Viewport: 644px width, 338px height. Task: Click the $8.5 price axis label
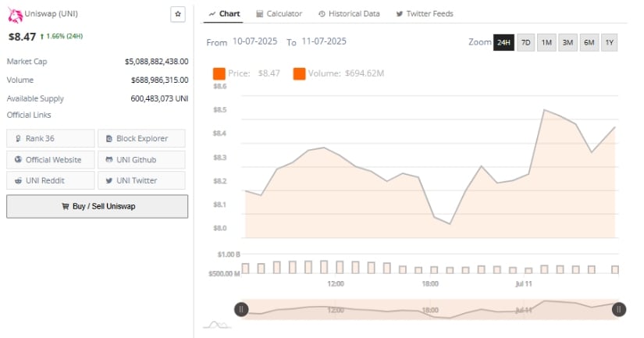pyautogui.click(x=219, y=109)
